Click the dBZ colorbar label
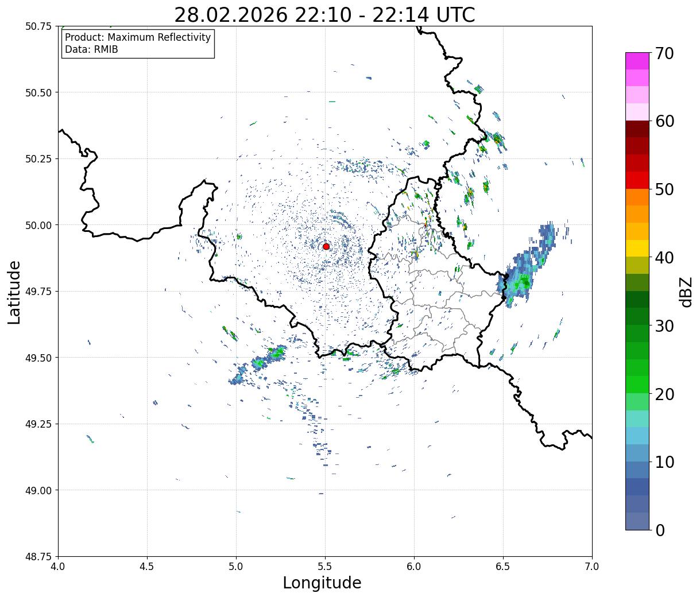Viewport: 700px width, 597px height. tap(686, 291)
